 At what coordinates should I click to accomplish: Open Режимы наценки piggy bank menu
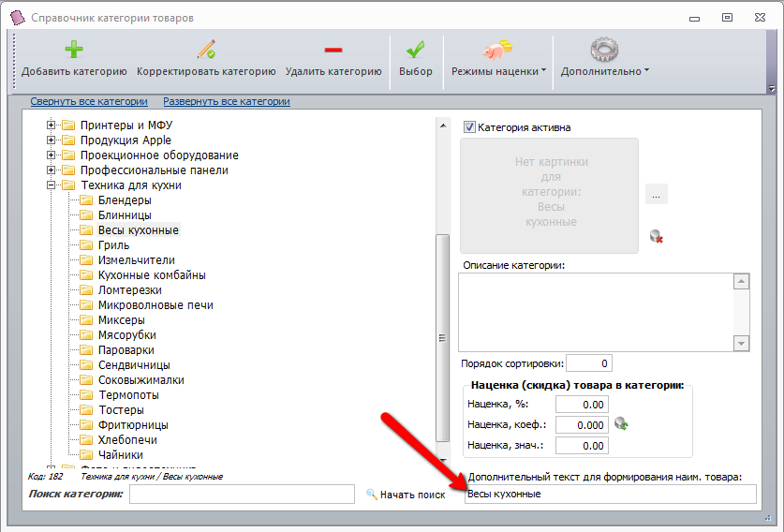pyautogui.click(x=498, y=59)
